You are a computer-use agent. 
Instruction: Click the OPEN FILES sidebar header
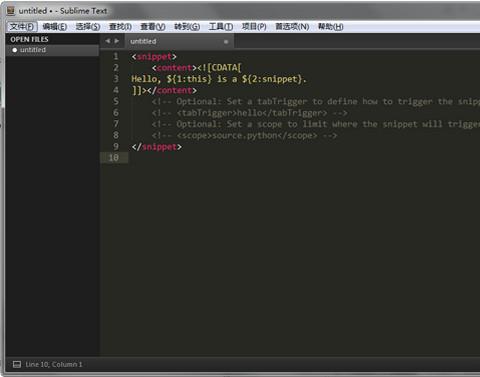pos(29,39)
